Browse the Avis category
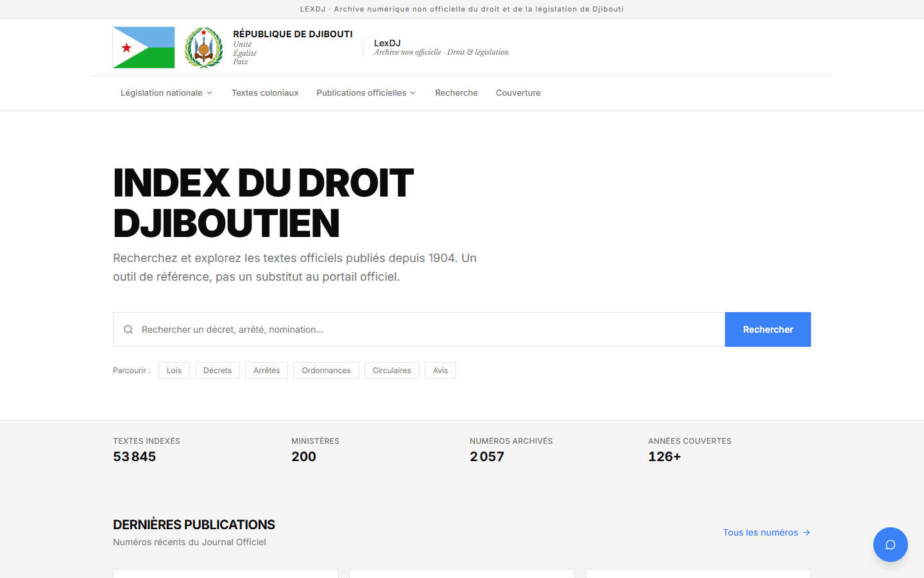 440,371
